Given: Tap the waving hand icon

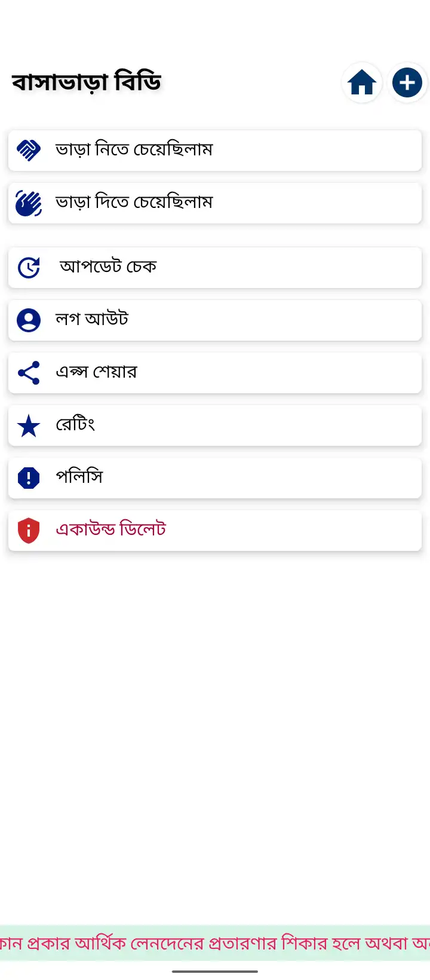Looking at the screenshot, I should [x=29, y=203].
